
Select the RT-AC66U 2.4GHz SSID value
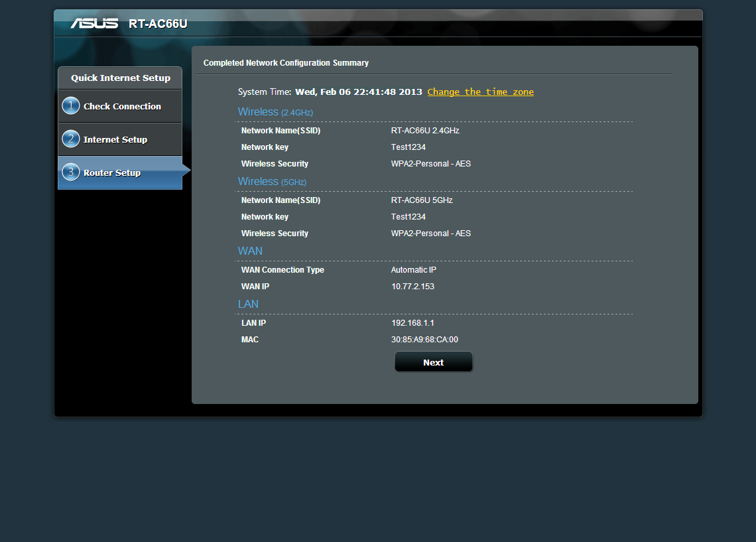click(x=424, y=131)
